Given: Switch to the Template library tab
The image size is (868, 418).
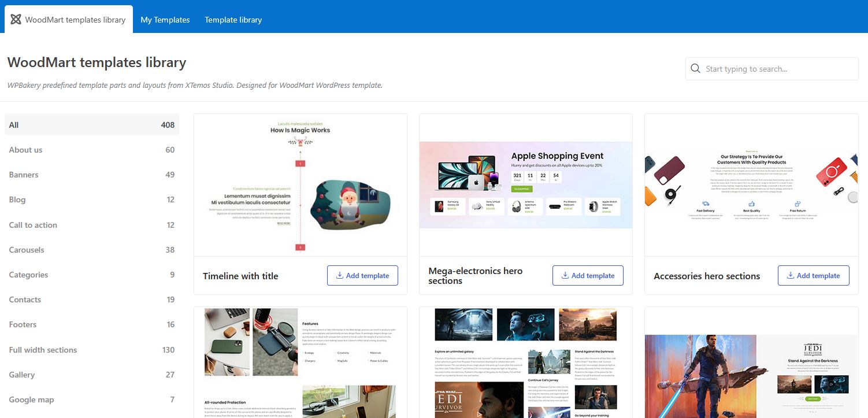Looking at the screenshot, I should pos(233,20).
